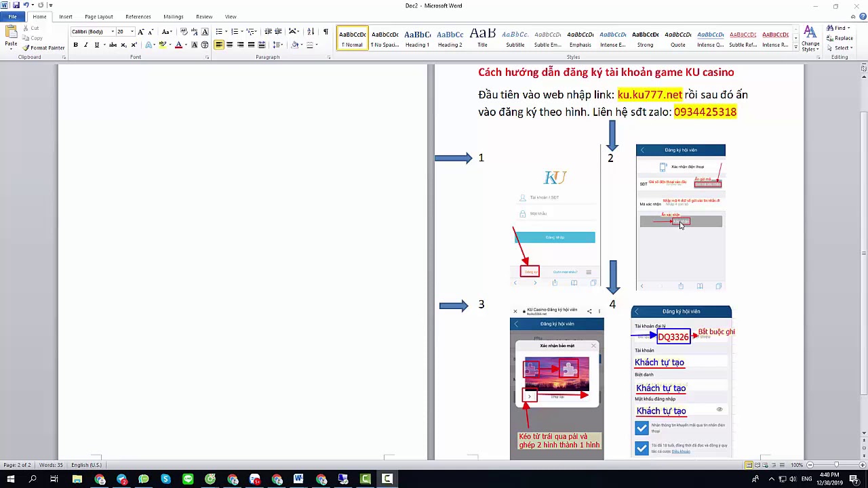Open the borders dropdown arrow

317,45
